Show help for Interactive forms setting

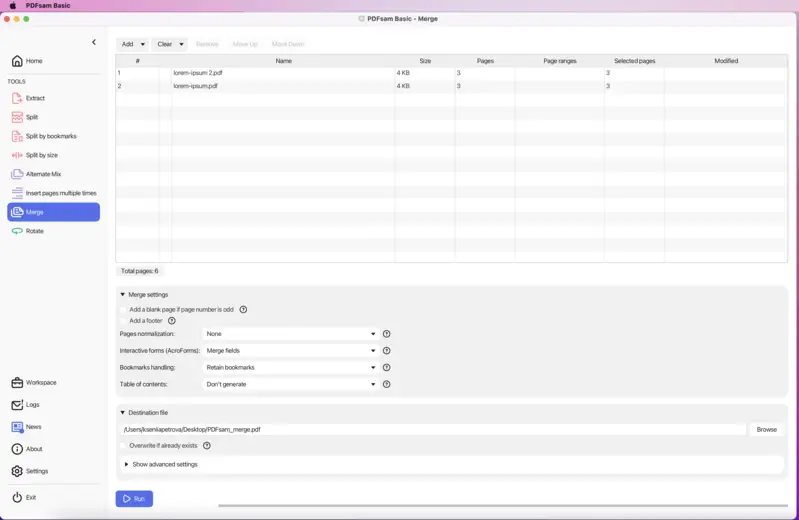click(387, 351)
